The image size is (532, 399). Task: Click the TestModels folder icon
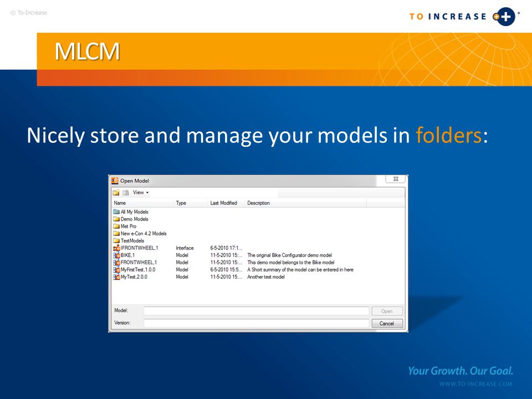click(x=116, y=241)
